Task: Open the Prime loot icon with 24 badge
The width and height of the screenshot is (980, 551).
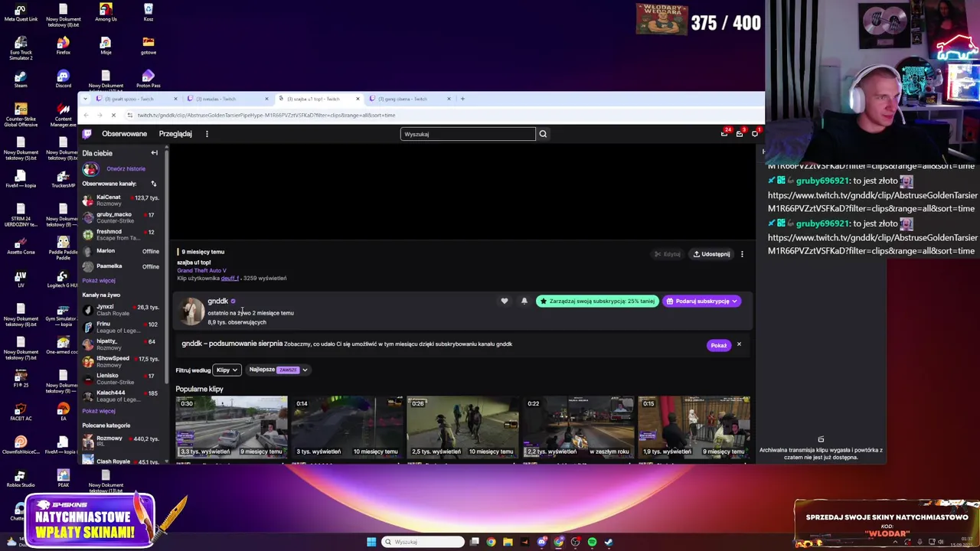Action: click(x=724, y=133)
